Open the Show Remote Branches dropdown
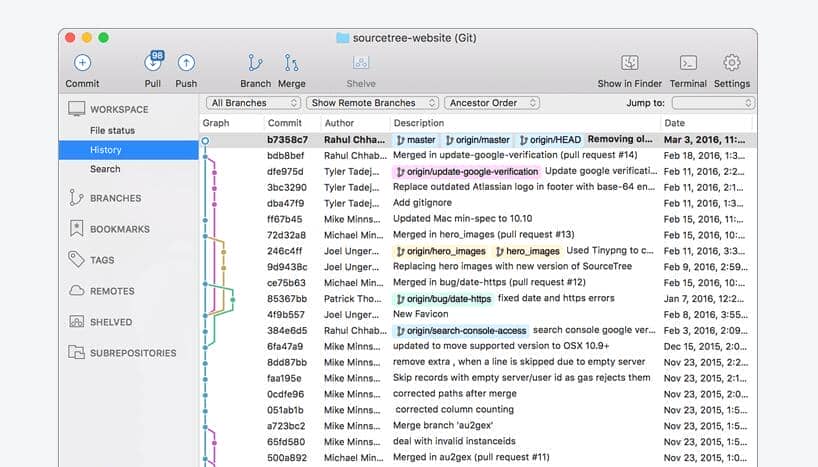The image size is (818, 467). point(372,103)
